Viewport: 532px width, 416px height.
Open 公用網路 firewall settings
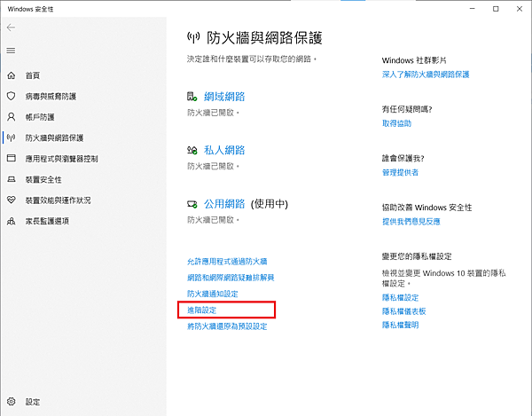[224, 204]
